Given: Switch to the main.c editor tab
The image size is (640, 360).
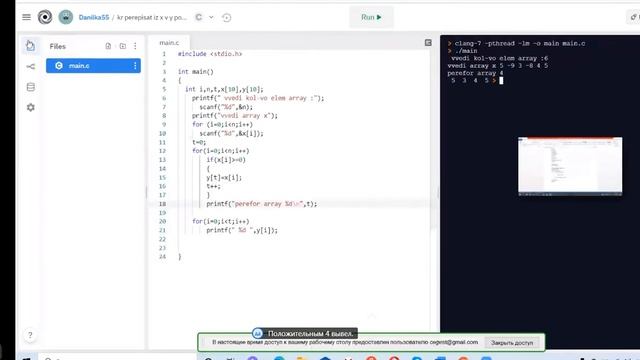Looking at the screenshot, I should 169,42.
